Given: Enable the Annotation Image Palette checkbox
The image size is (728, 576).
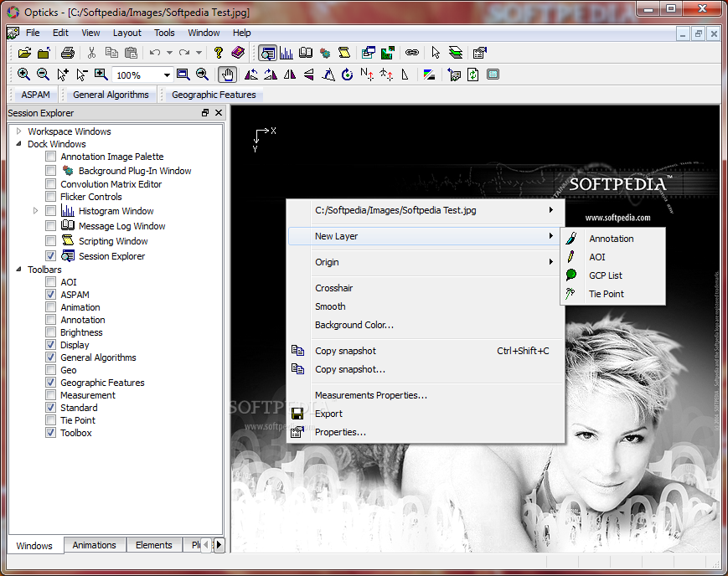Looking at the screenshot, I should click(x=50, y=157).
